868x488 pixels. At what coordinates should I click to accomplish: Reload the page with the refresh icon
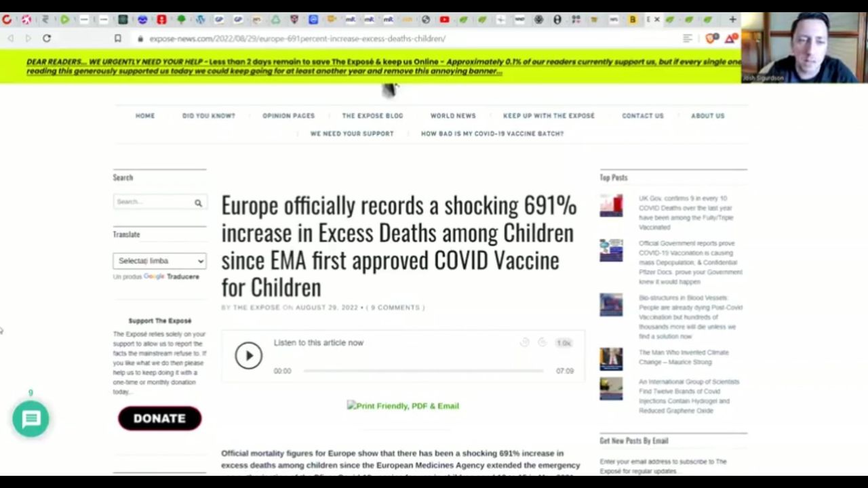[x=47, y=39]
